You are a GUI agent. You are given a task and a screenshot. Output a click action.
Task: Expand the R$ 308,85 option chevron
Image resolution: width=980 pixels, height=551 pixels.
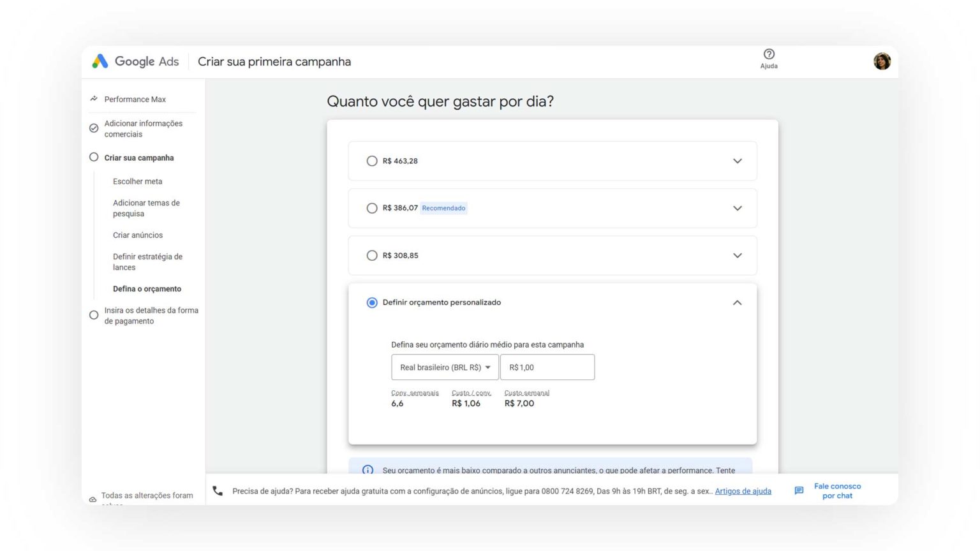(737, 255)
